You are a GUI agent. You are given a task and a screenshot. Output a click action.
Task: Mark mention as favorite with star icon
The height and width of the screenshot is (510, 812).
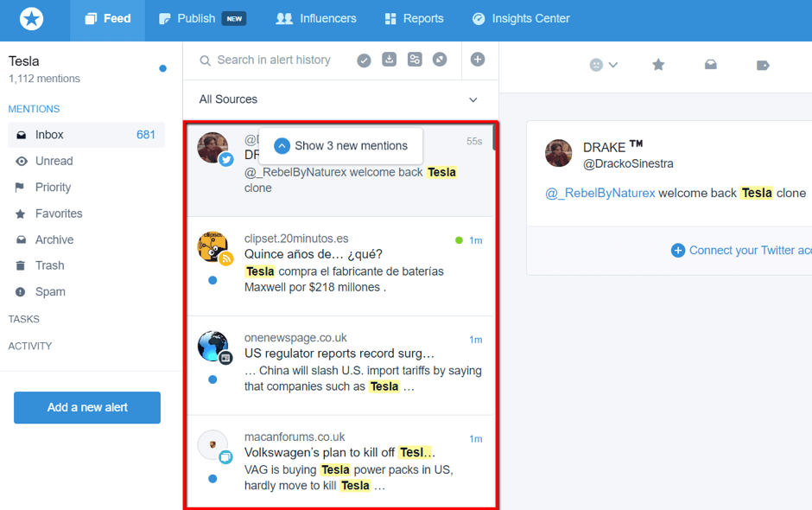point(658,65)
